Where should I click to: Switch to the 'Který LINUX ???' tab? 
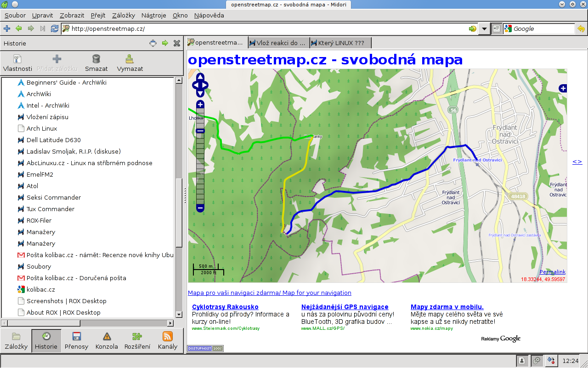(340, 43)
